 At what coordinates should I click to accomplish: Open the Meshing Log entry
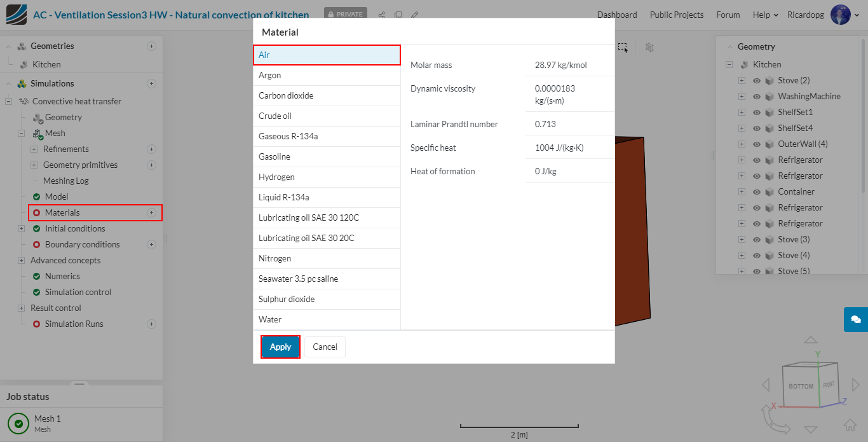(66, 181)
